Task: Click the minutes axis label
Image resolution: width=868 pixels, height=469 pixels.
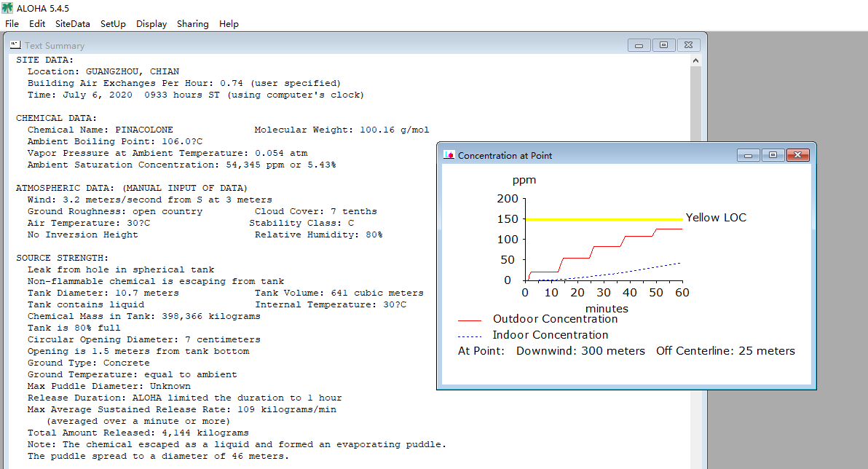Action: 607,309
